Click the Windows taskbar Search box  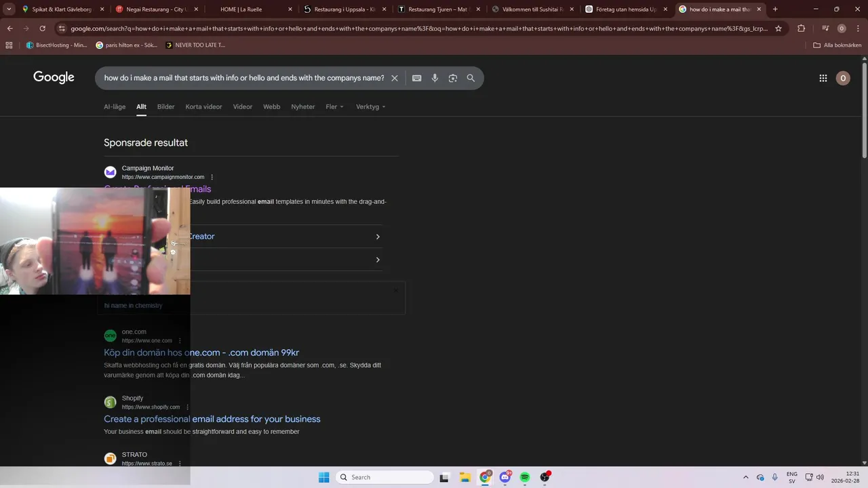(385, 477)
